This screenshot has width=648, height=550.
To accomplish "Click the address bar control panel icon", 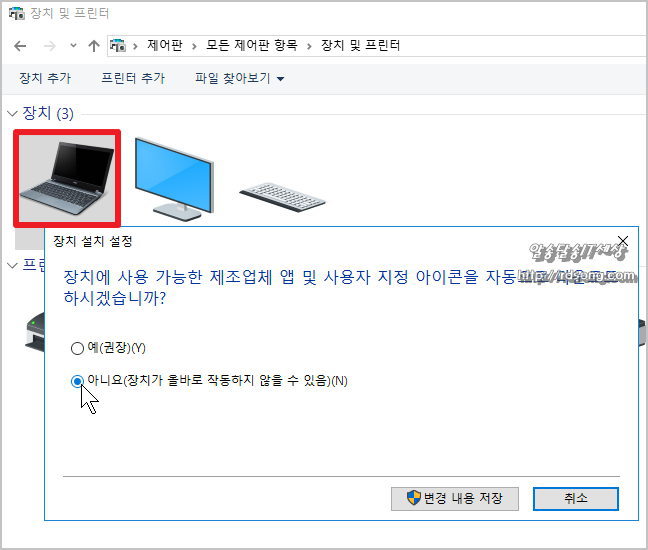I will click(117, 45).
